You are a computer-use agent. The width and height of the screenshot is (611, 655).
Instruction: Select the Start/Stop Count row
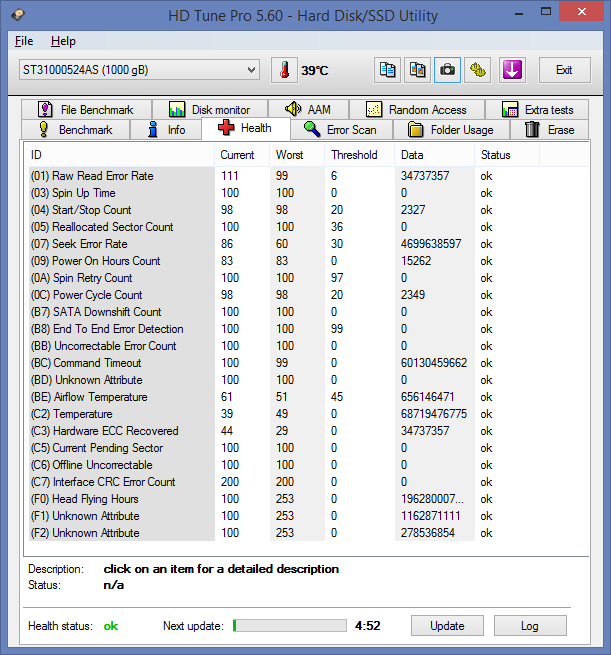point(284,210)
